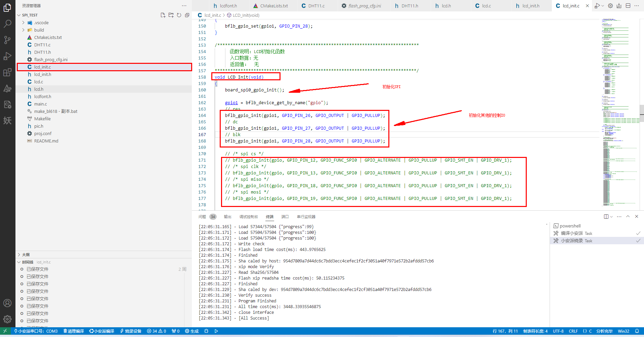Click the download-style editor toolbar icon
Screen dimensions: 644x337
coord(619,6)
